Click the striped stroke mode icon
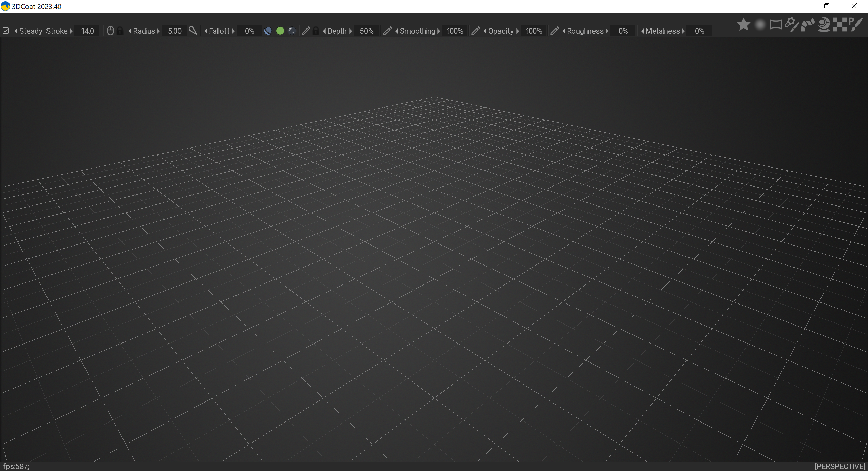The image size is (868, 471). coord(808,24)
